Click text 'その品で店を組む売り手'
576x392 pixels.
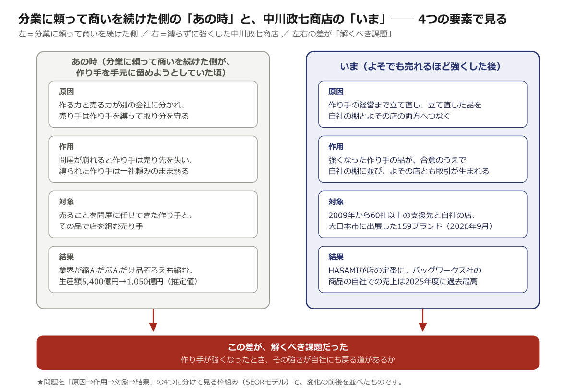101,226
